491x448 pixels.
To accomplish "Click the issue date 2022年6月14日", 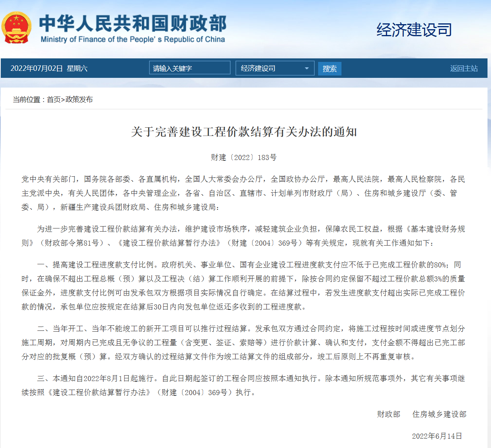I will tap(437, 436).
